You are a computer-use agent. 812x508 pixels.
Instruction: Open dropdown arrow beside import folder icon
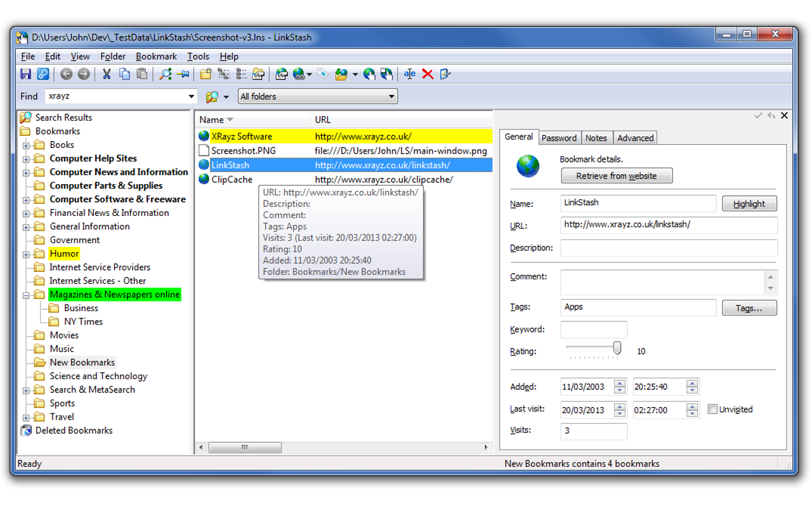355,74
